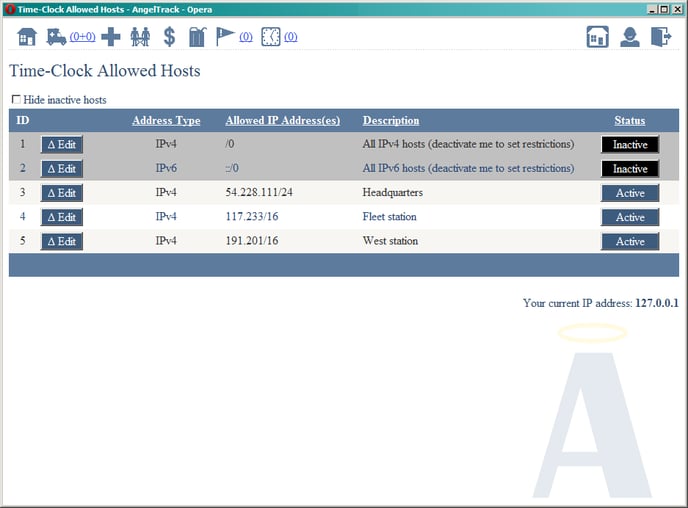Click the All IPv4 hosts description
The height and width of the screenshot is (508, 688).
click(468, 144)
